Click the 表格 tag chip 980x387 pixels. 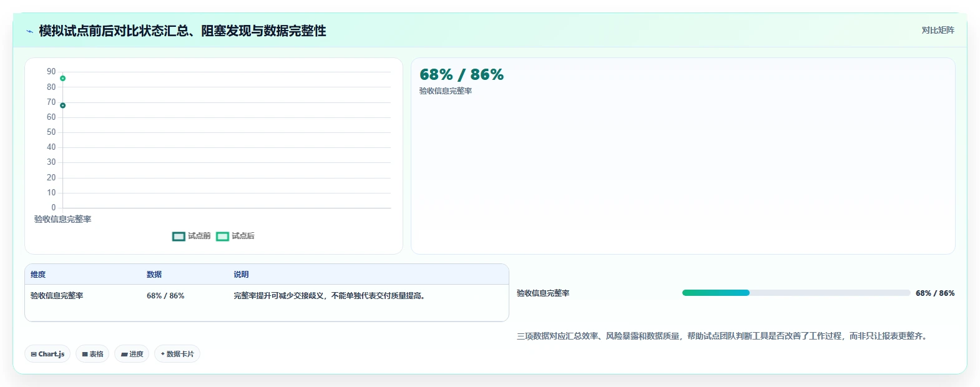(92, 354)
